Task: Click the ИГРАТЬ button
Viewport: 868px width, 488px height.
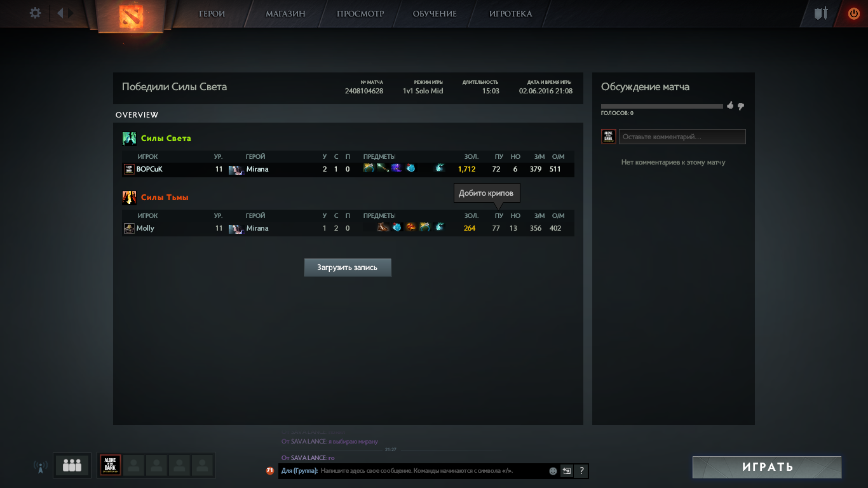Action: tap(767, 467)
